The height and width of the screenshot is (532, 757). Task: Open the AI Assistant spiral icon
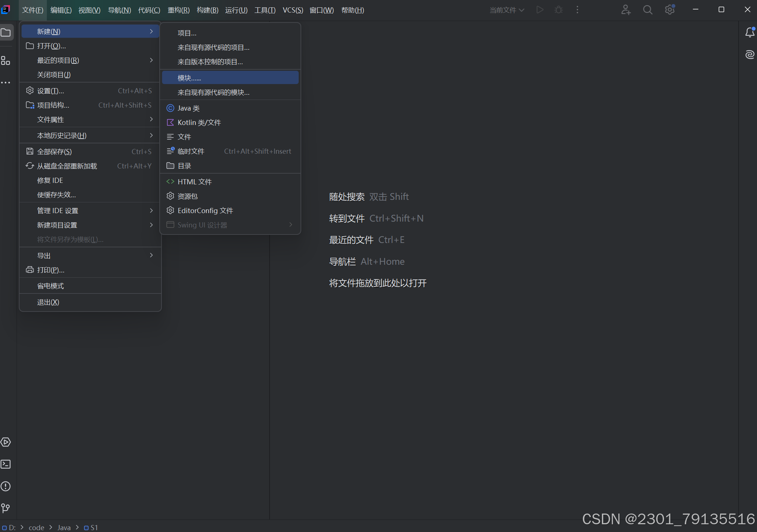pos(750,55)
